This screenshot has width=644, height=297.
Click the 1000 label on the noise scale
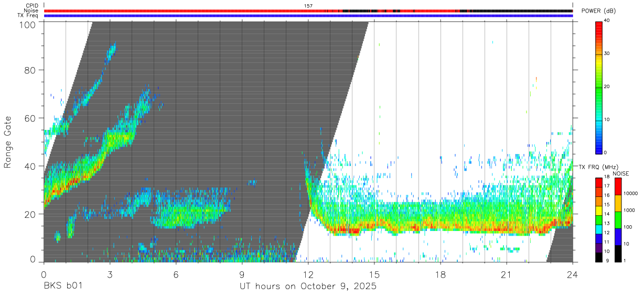[629, 210]
